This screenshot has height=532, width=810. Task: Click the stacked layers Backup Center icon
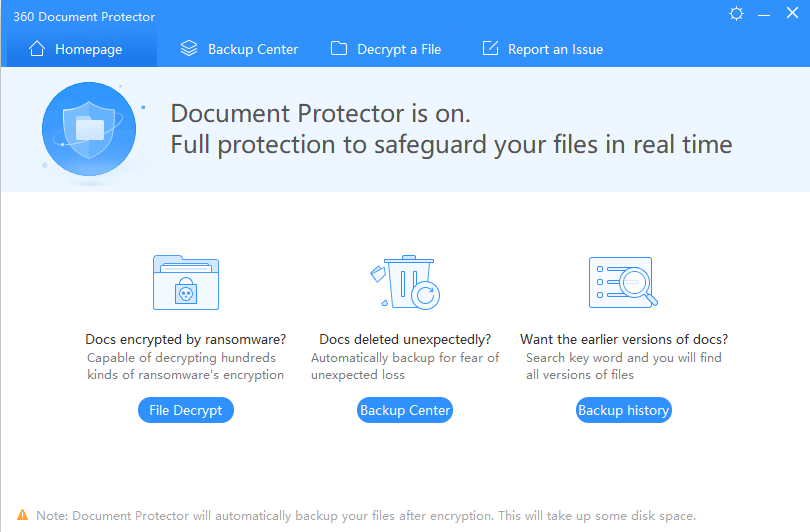click(x=188, y=48)
